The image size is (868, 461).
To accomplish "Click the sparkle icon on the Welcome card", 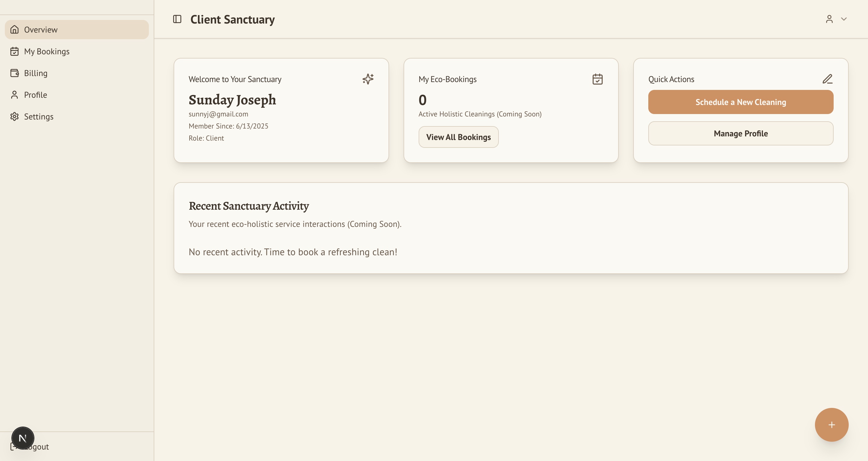I will pos(368,79).
